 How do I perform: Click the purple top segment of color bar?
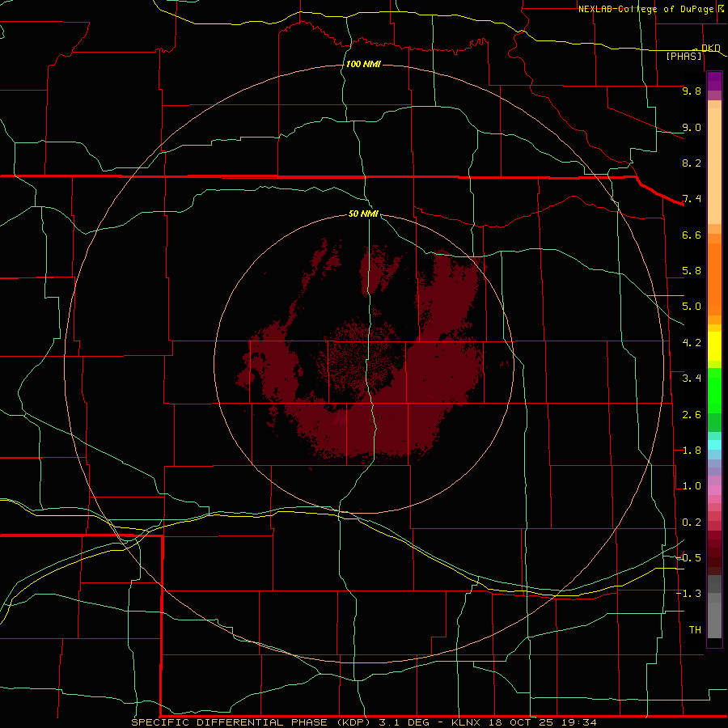click(x=714, y=81)
